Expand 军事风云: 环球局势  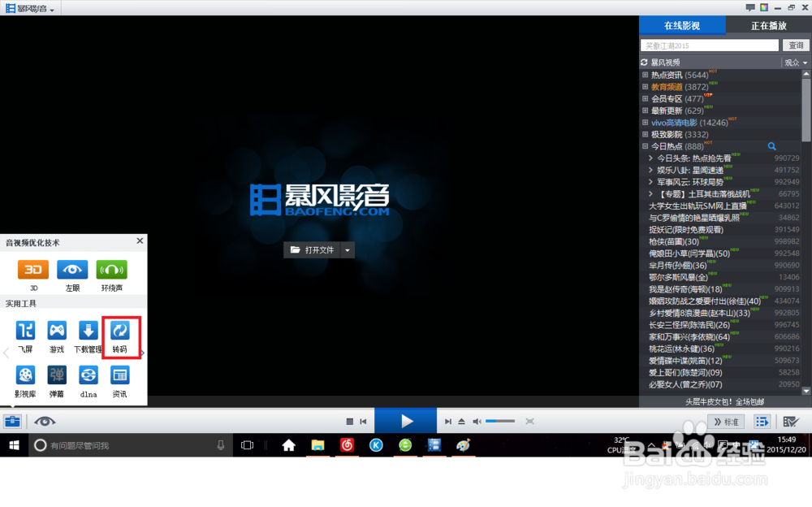click(x=651, y=182)
